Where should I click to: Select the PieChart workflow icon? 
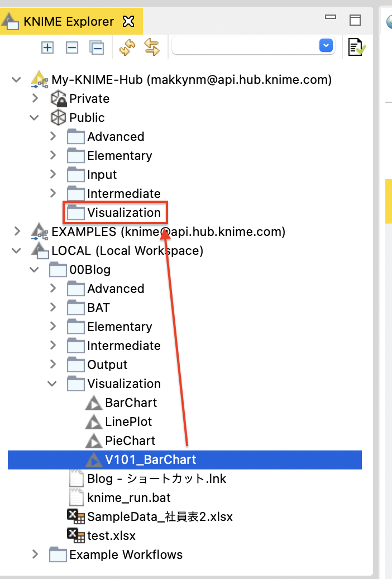(x=93, y=440)
